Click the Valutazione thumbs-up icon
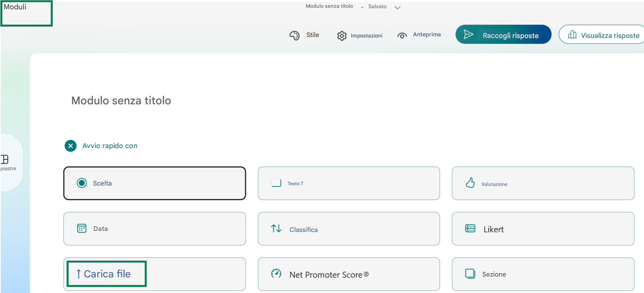 click(x=470, y=182)
